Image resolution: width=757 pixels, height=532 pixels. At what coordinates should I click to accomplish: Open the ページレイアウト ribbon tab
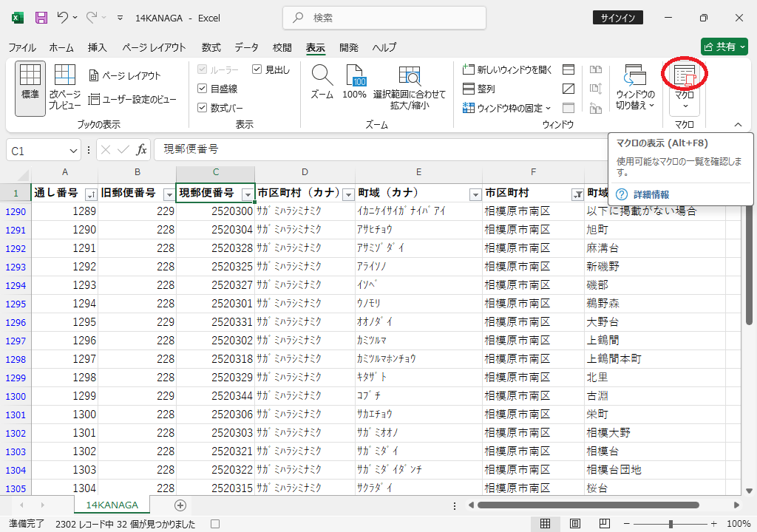coord(154,47)
